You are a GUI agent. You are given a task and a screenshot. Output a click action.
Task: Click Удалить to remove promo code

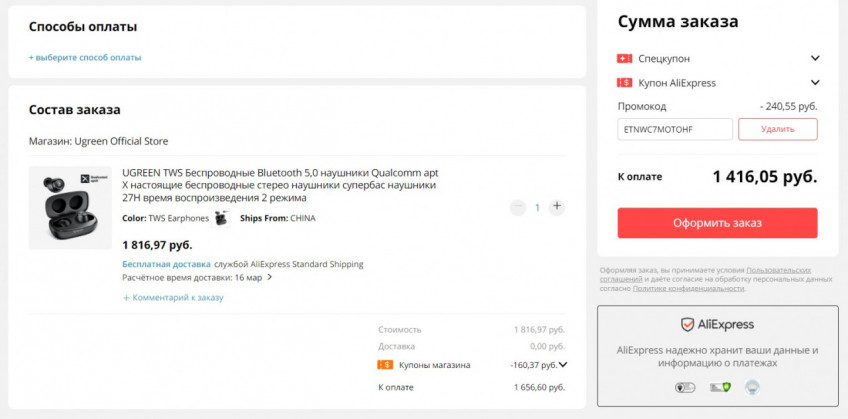point(777,129)
